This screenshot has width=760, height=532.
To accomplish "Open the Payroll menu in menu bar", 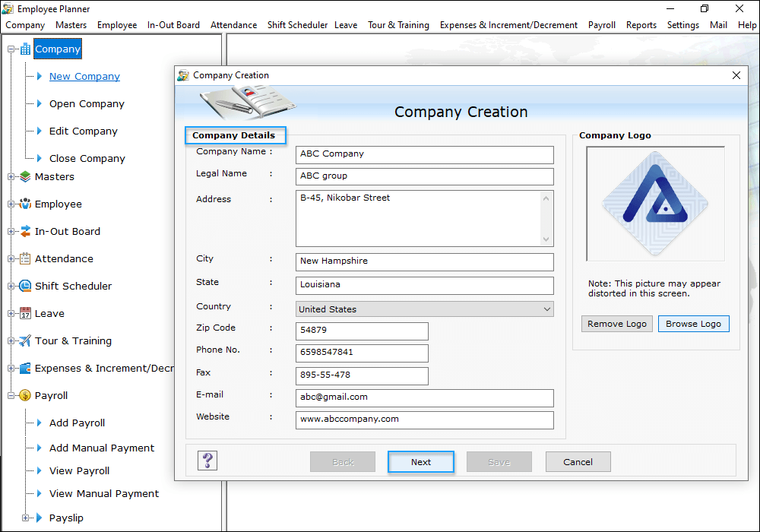I will click(x=601, y=25).
